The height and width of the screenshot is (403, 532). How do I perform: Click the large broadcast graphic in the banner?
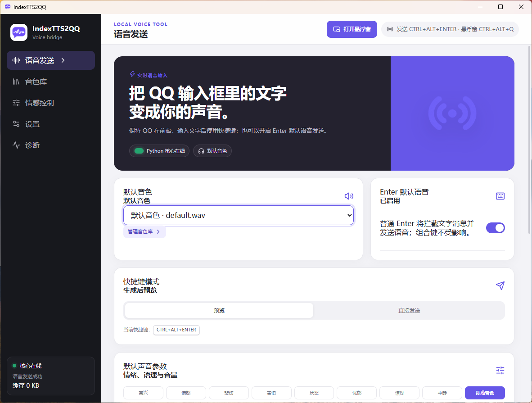[x=452, y=113]
